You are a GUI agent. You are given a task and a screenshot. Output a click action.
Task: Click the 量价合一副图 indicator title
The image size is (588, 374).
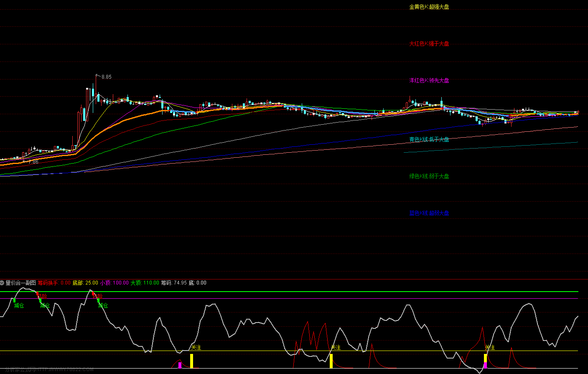21,283
